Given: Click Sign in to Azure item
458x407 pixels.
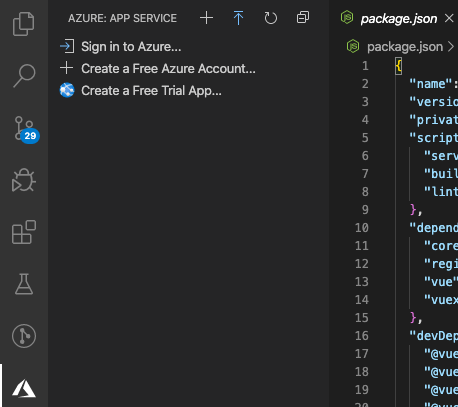Looking at the screenshot, I should [x=131, y=47].
